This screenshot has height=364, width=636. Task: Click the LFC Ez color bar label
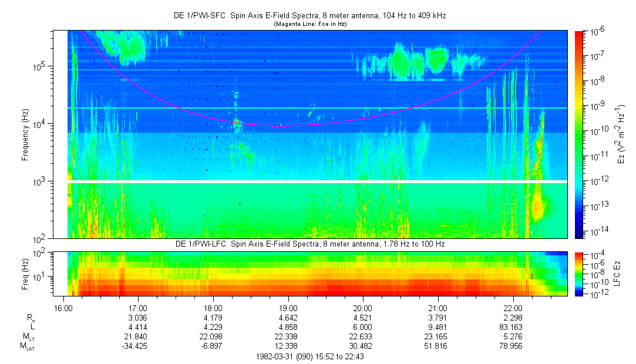[620, 273]
